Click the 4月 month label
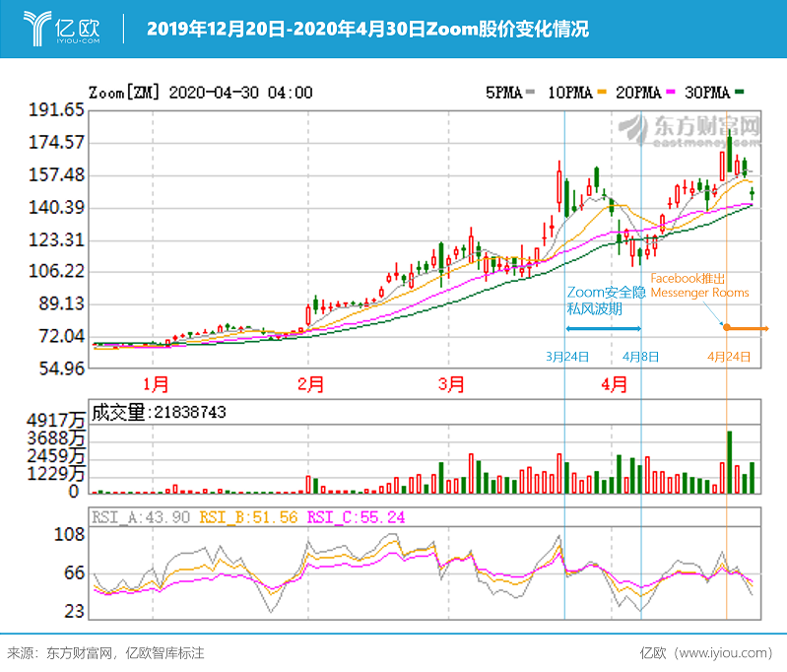This screenshot has height=672, width=787. 615,384
